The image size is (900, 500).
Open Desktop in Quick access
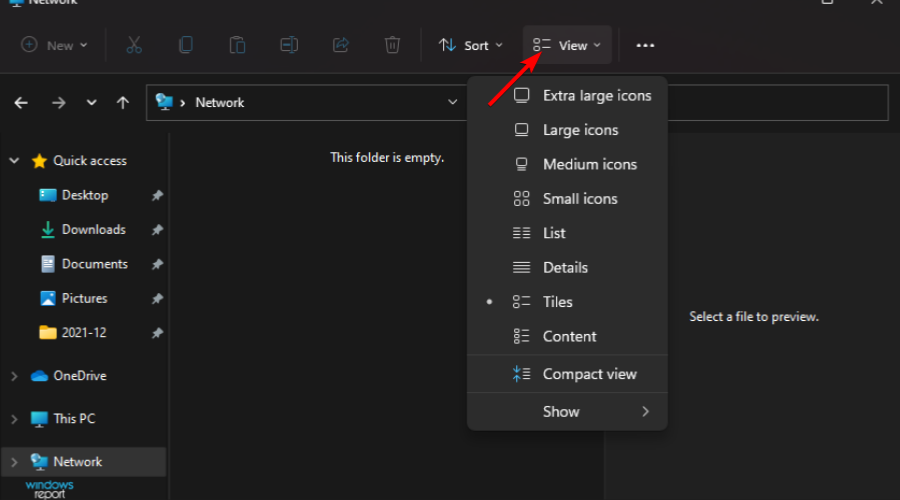(85, 195)
